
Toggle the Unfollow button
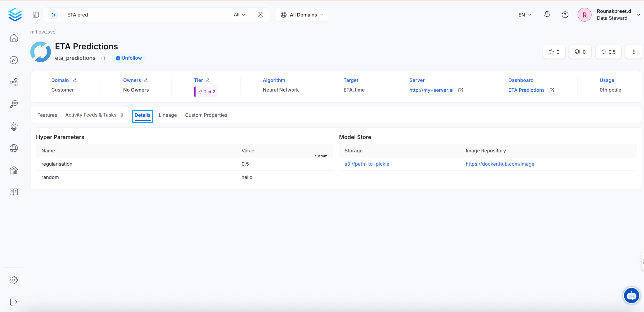[x=129, y=58]
